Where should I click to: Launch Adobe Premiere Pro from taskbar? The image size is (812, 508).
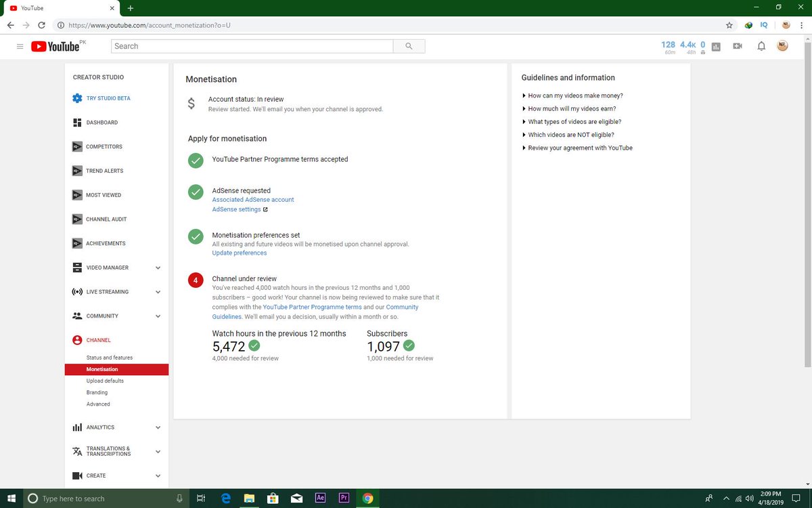tap(344, 498)
